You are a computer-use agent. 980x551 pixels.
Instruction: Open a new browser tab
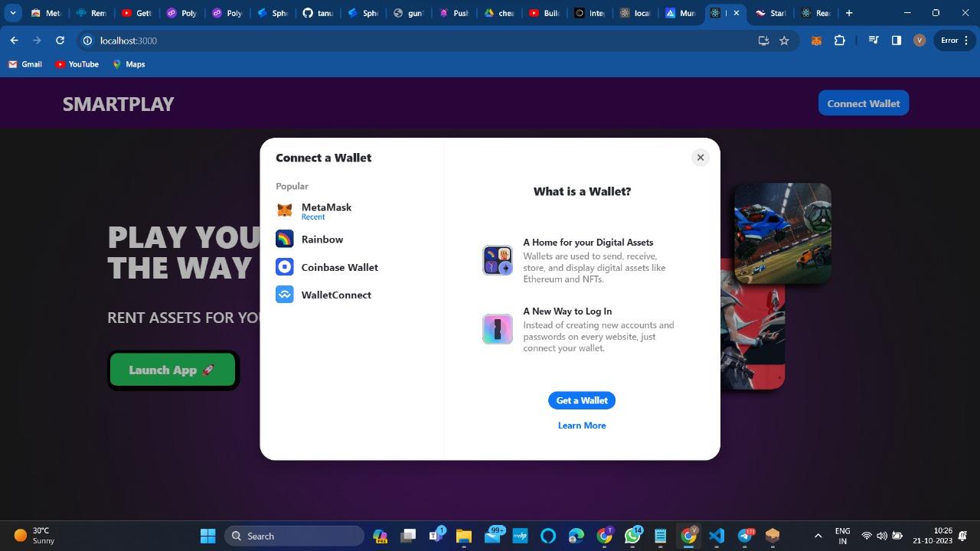(848, 13)
